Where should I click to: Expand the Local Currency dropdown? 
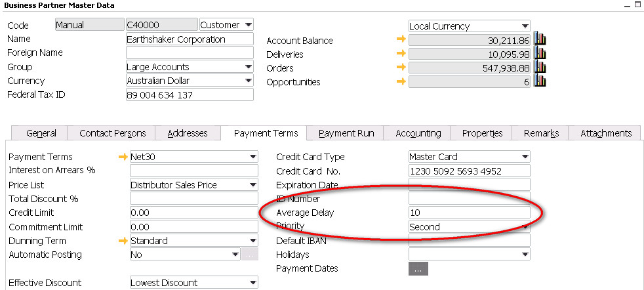coord(525,26)
